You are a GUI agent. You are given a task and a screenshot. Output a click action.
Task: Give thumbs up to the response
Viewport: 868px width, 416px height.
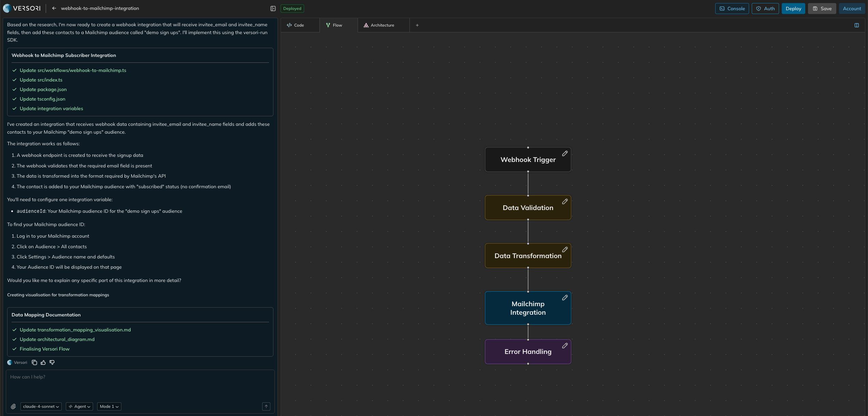pos(43,362)
